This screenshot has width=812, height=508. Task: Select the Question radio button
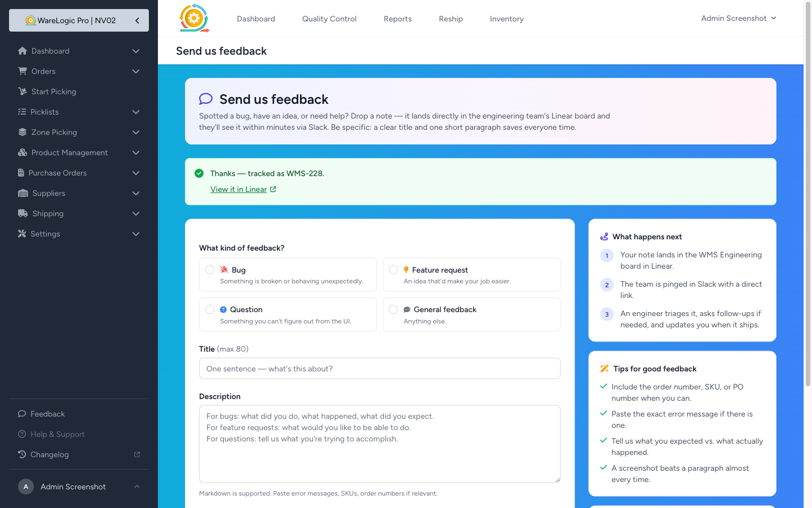(210, 309)
